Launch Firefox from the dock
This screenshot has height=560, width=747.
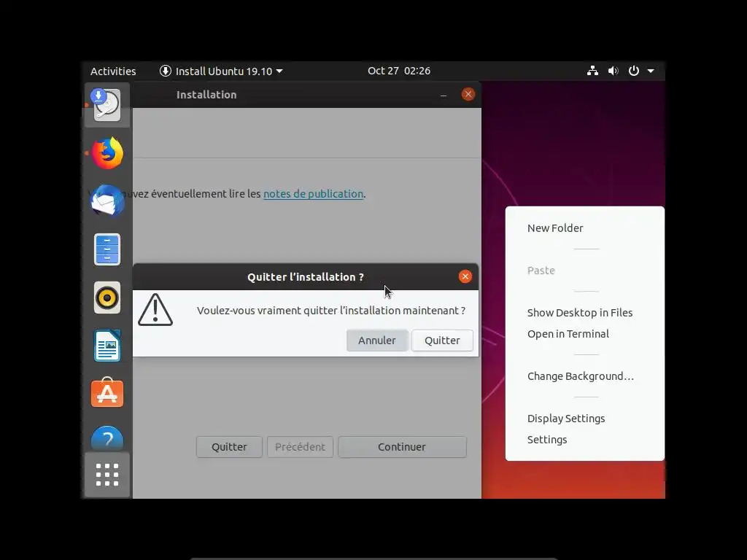pos(107,153)
